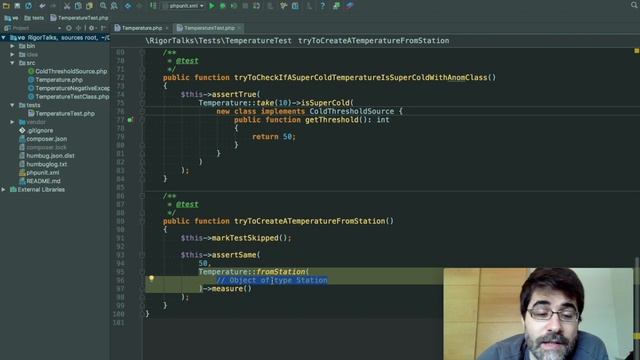Open the Project panel gear settings icon
This screenshot has width=640, height=360.
91,28
